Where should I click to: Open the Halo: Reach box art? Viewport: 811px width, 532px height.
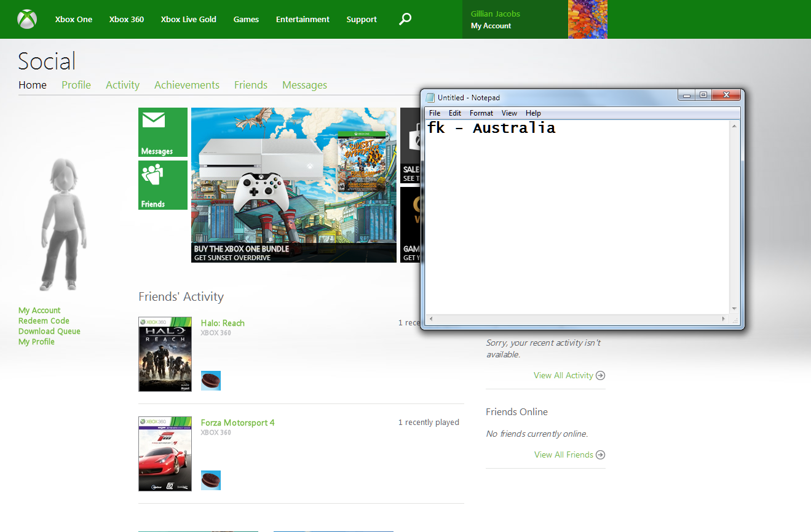click(x=165, y=354)
